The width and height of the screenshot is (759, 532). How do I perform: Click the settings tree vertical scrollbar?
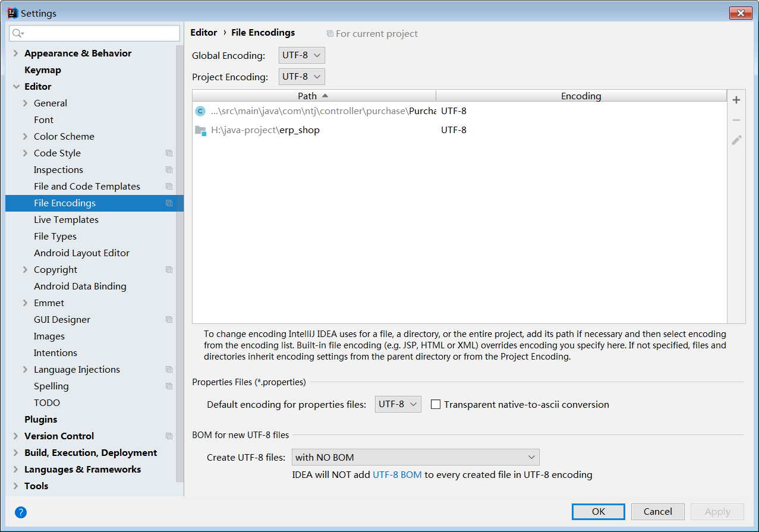pos(179,263)
